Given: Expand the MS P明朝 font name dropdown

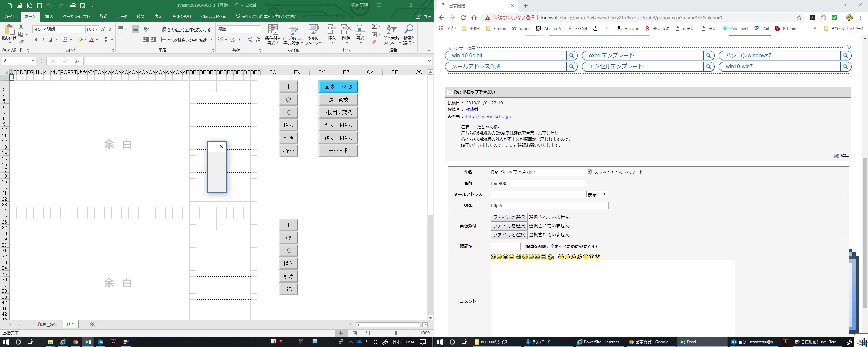Looking at the screenshot, I should tap(83, 29).
